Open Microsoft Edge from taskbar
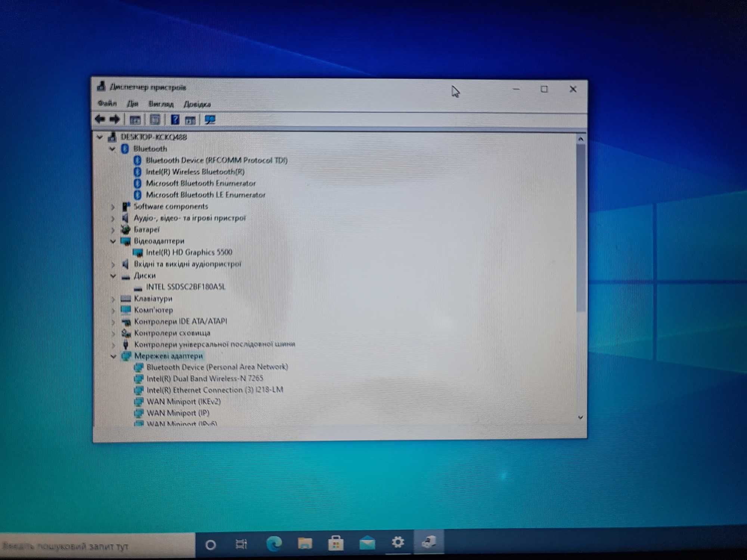Image resolution: width=747 pixels, height=560 pixels. [274, 544]
